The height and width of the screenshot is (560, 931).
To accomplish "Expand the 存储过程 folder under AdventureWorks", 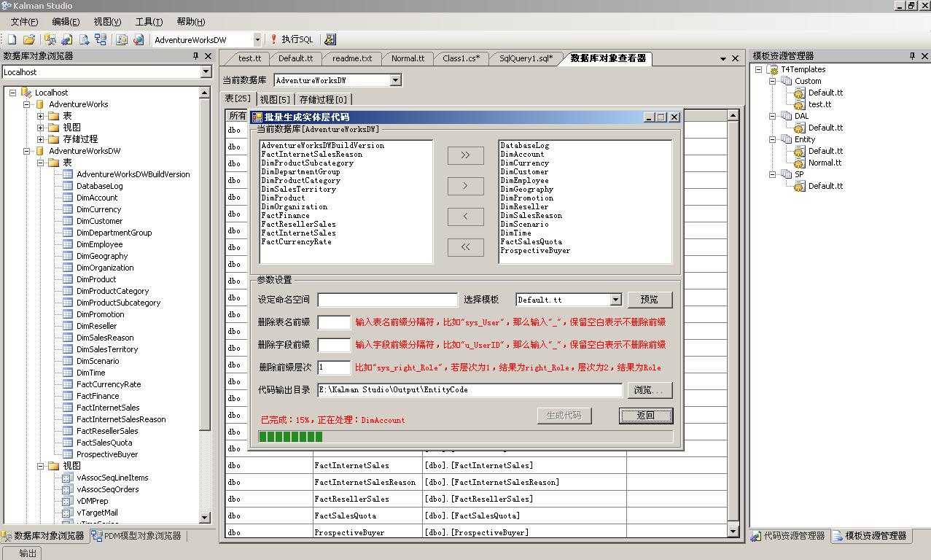I will click(41, 139).
